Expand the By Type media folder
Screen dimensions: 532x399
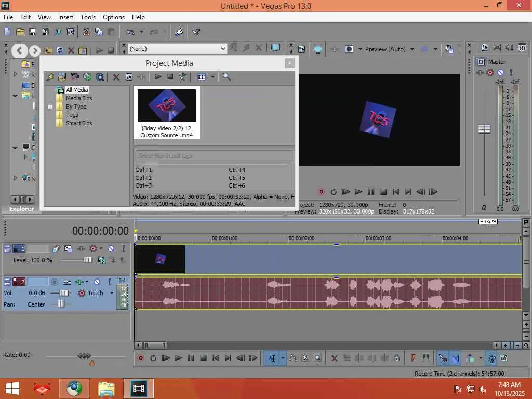50,107
